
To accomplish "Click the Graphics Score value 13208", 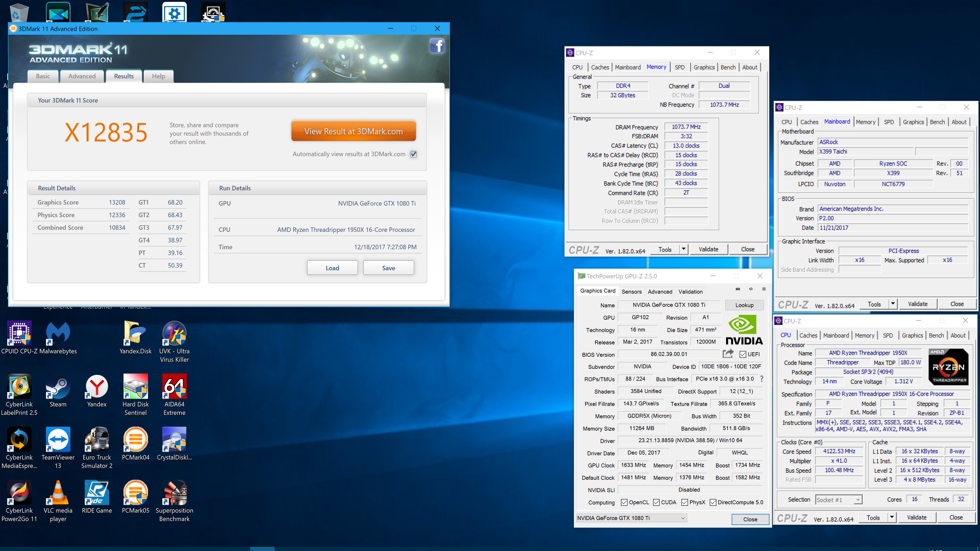I will point(117,202).
